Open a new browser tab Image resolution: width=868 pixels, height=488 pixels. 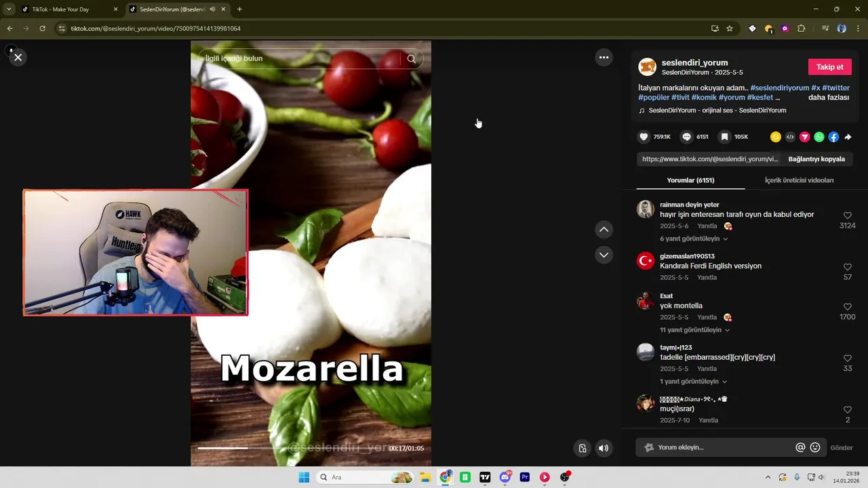pyautogui.click(x=239, y=9)
